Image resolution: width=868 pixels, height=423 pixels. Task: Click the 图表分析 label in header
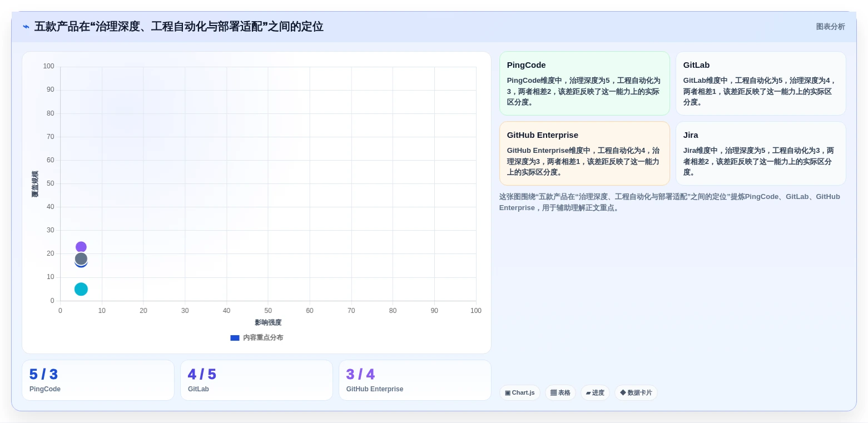830,27
